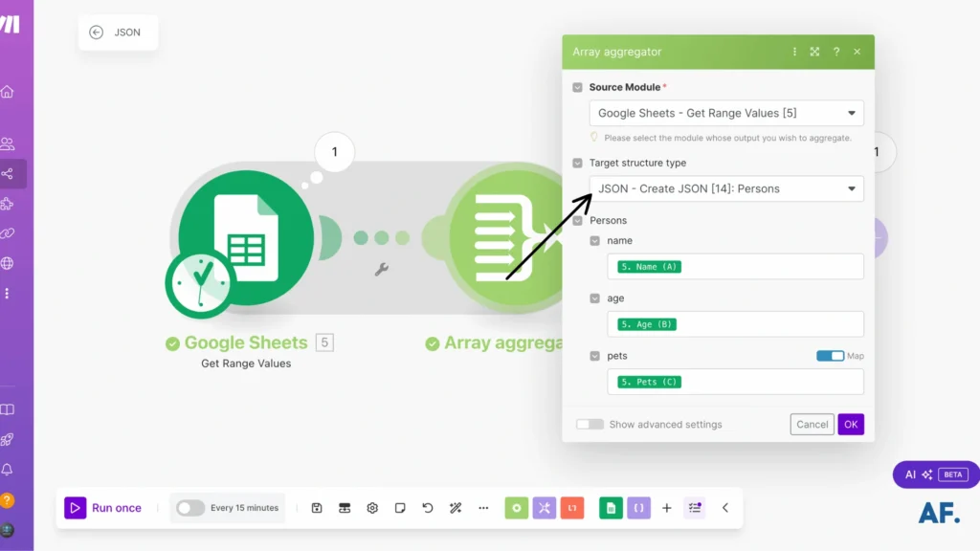
Task: Open the green Tools favorite
Action: coord(517,508)
